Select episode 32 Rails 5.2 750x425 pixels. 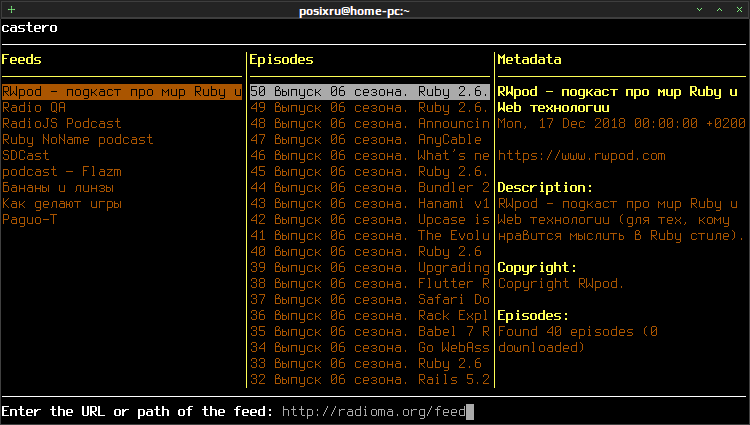(x=370, y=380)
